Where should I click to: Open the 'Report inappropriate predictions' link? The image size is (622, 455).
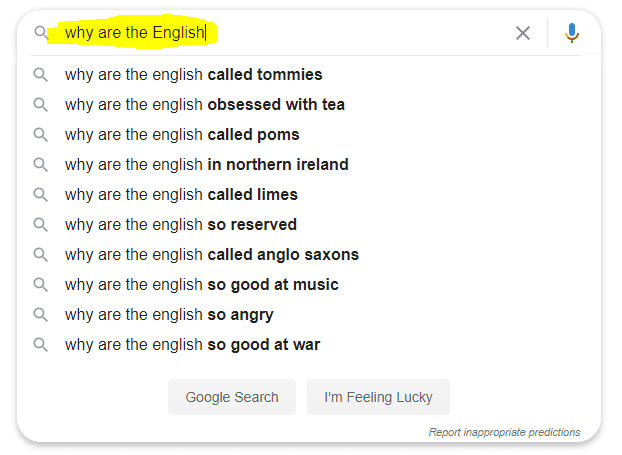(x=504, y=432)
